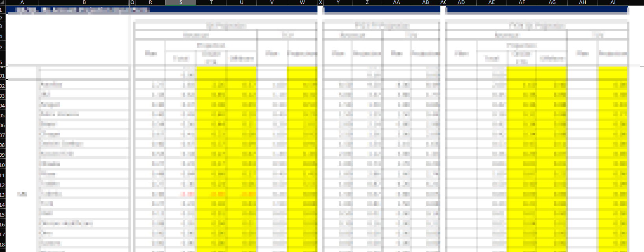The width and height of the screenshot is (644, 252).
Task: Select row 2 header
Action: (x=2, y=18)
